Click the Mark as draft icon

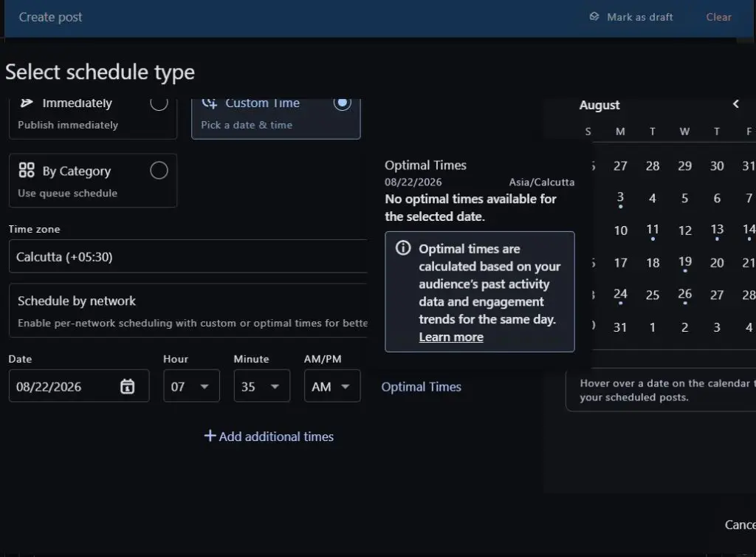(x=594, y=17)
